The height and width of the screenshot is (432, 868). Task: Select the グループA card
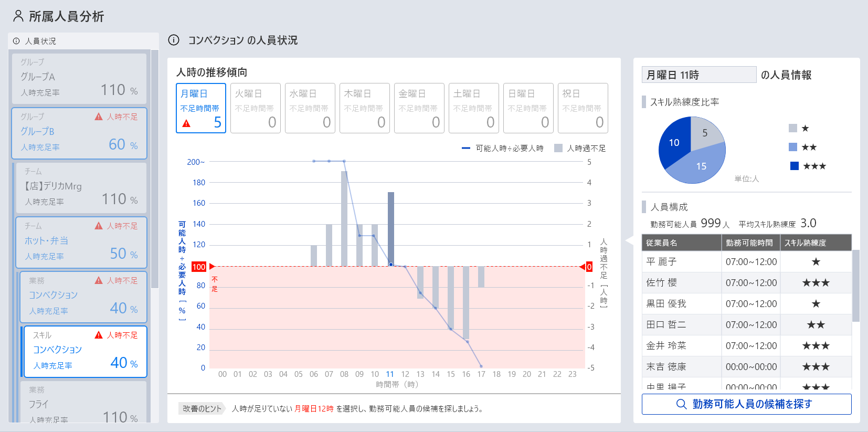coord(79,78)
